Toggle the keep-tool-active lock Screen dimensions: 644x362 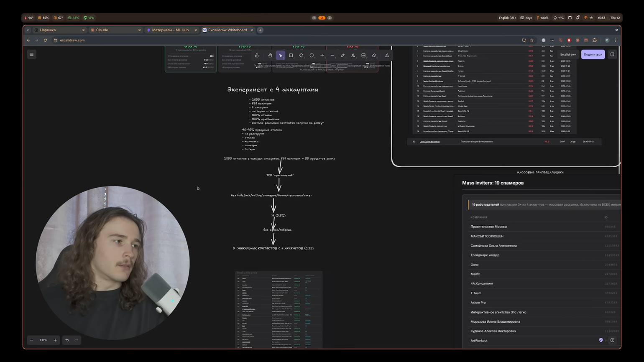pyautogui.click(x=257, y=56)
